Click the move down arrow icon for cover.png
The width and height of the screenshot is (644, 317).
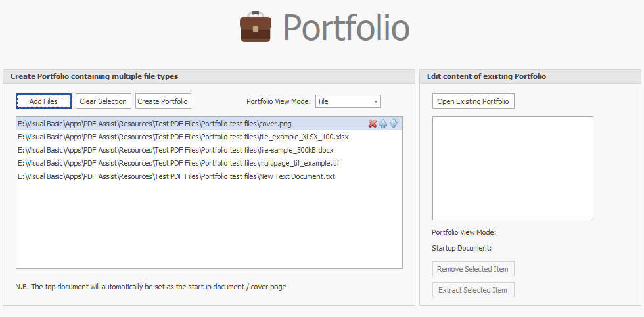(x=394, y=124)
